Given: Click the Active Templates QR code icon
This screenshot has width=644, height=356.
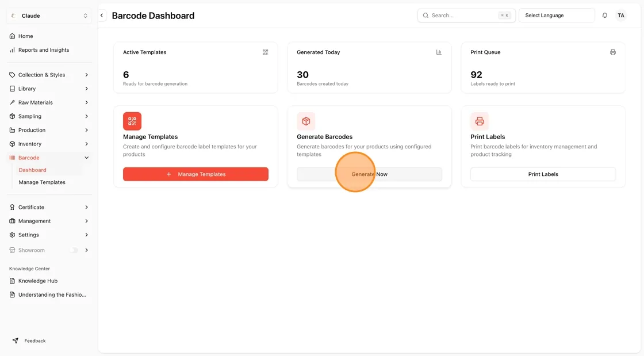Looking at the screenshot, I should (265, 52).
